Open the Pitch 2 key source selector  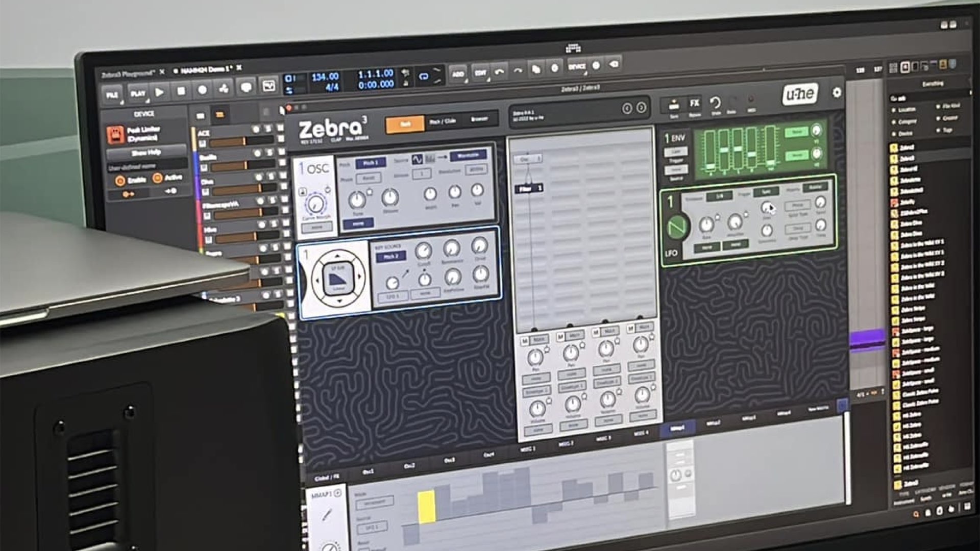pyautogui.click(x=391, y=256)
